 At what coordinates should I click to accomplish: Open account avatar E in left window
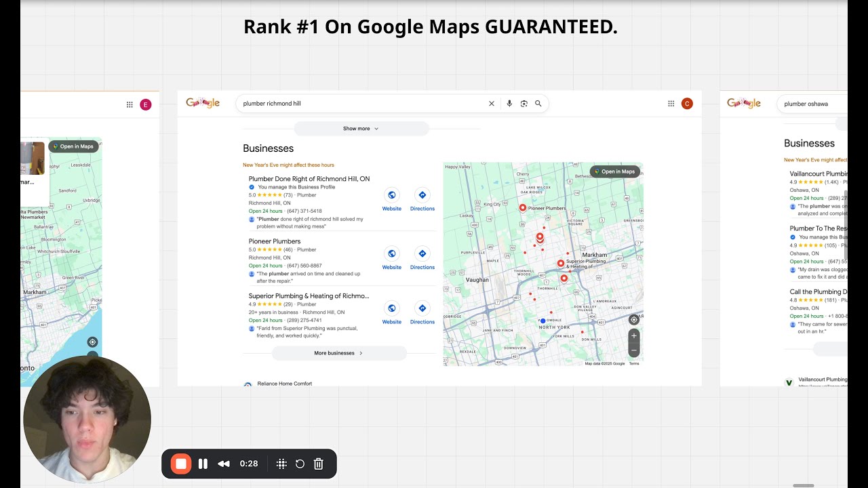coord(145,104)
